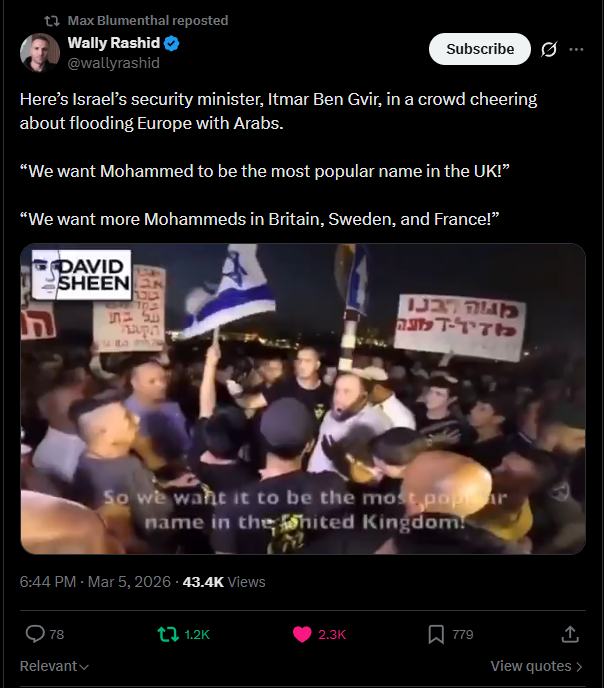This screenshot has height=688, width=604.
Task: Click the Wally Rashid display name
Action: tap(114, 43)
